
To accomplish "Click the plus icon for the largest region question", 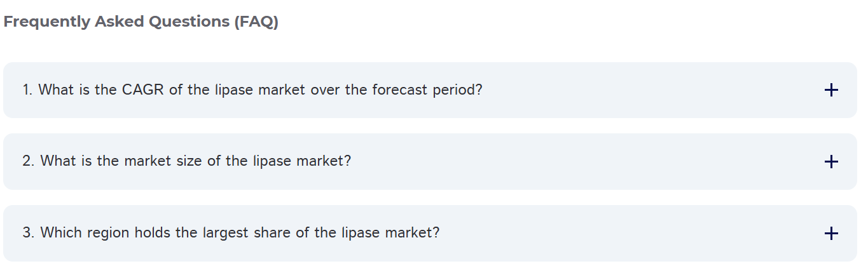I will coord(830,234).
